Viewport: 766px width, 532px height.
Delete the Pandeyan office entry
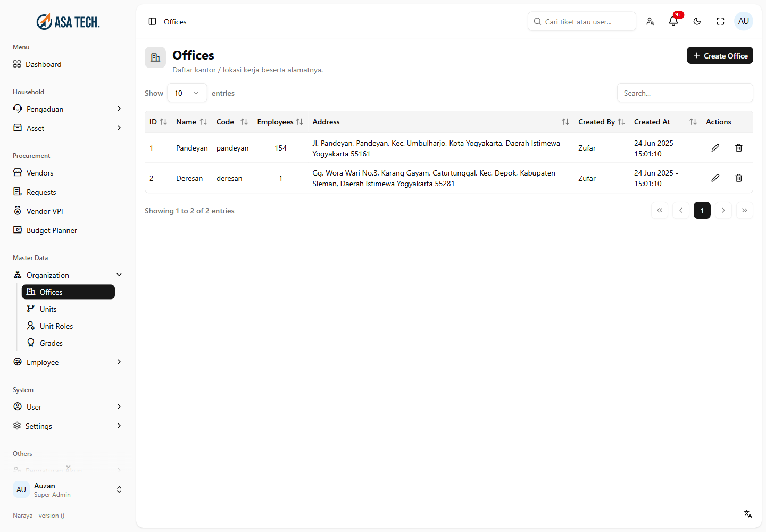point(738,148)
